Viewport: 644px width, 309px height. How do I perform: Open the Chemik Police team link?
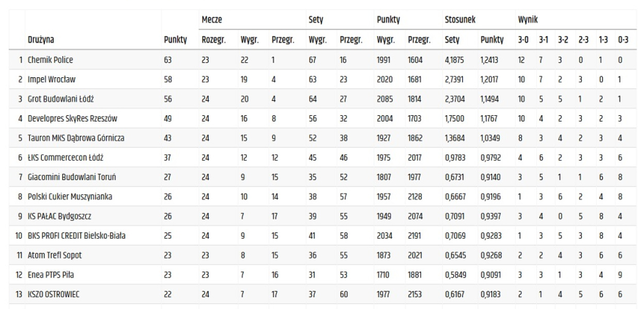tap(50, 60)
